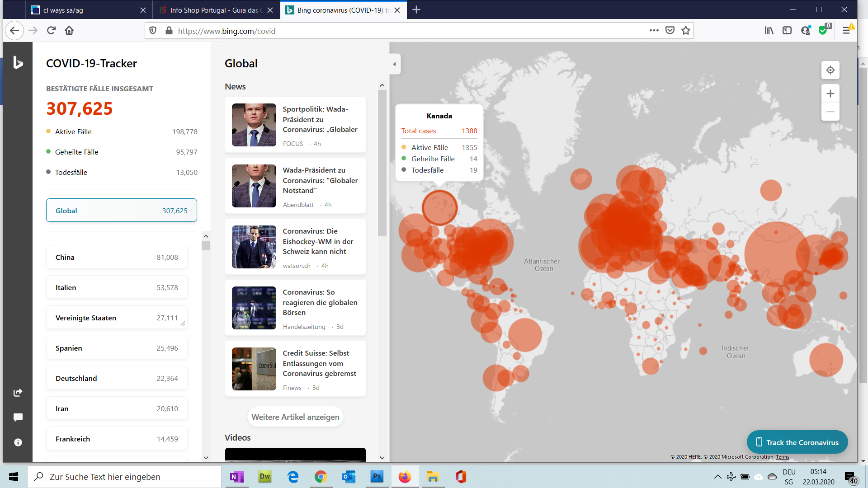The width and height of the screenshot is (868, 488).
Task: Click the taskbar search box
Action: [x=124, y=477]
